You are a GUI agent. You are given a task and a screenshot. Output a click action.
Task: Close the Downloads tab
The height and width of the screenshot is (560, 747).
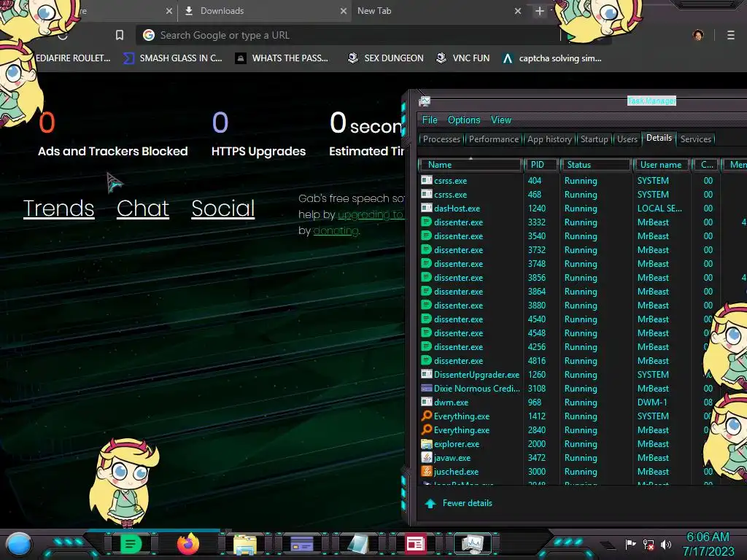tap(343, 11)
